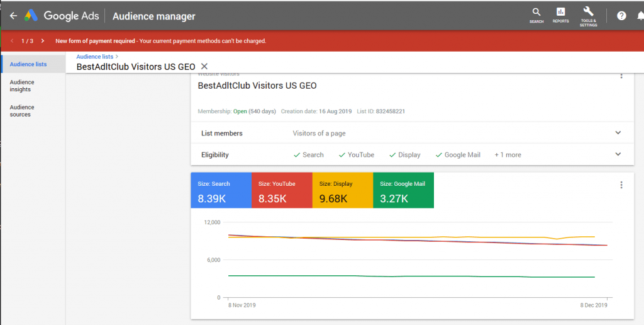The height and width of the screenshot is (325, 644).
Task: Click the 6,000 y-axis label
Action: coord(214,260)
